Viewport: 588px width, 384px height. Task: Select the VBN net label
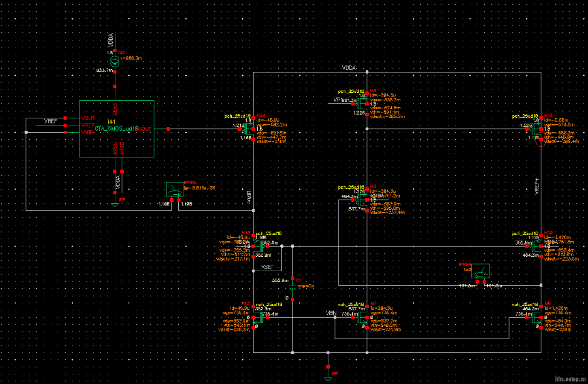tap(331, 313)
